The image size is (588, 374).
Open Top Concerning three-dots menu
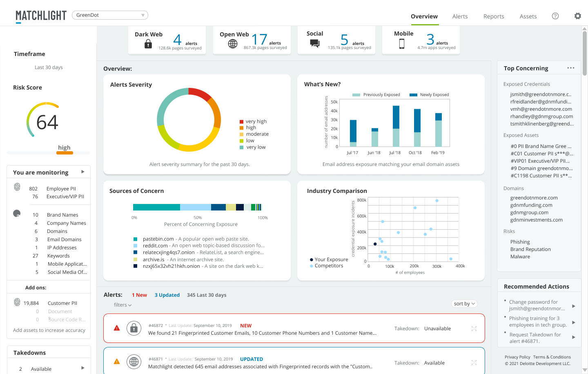(x=571, y=68)
